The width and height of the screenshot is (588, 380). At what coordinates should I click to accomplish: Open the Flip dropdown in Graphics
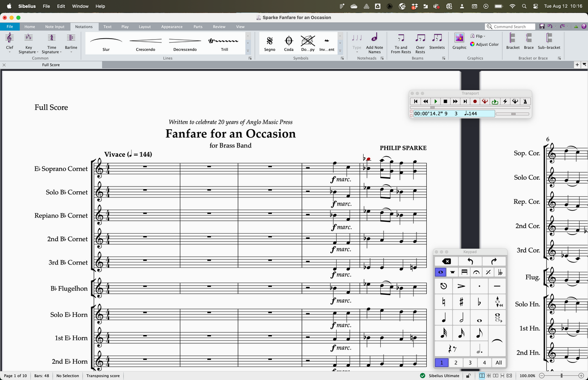click(x=477, y=36)
